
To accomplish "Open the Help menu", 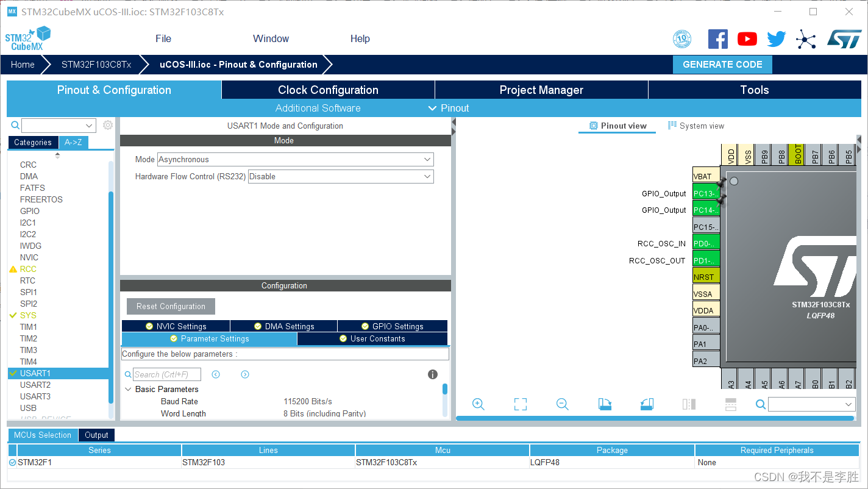I will tap(360, 38).
